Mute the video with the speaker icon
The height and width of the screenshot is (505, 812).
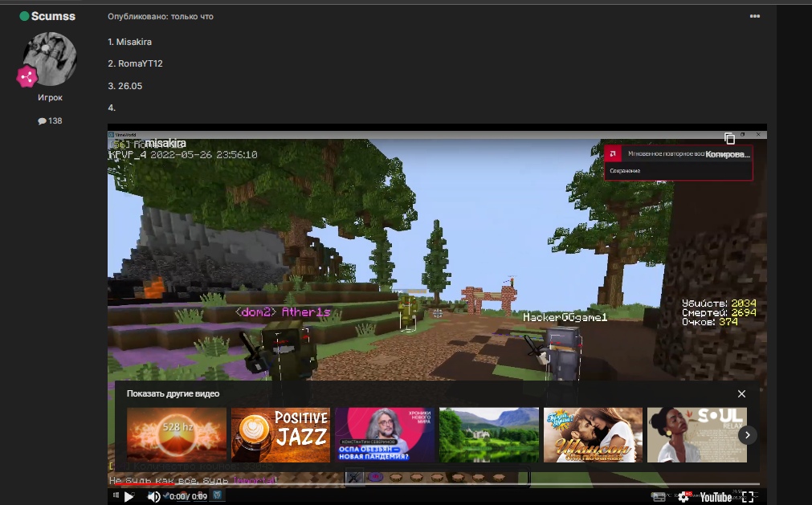[153, 497]
